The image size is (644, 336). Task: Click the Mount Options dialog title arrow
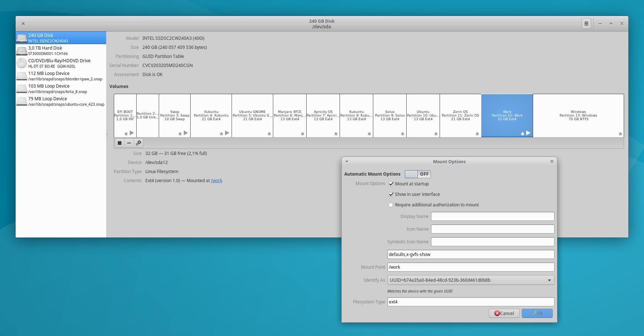pos(347,161)
